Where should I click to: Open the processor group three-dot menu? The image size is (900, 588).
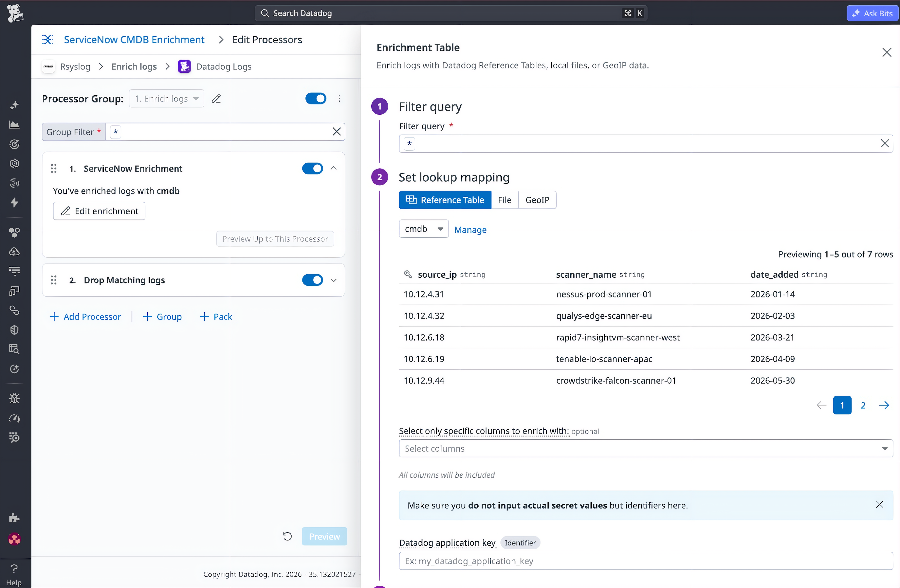coord(339,99)
